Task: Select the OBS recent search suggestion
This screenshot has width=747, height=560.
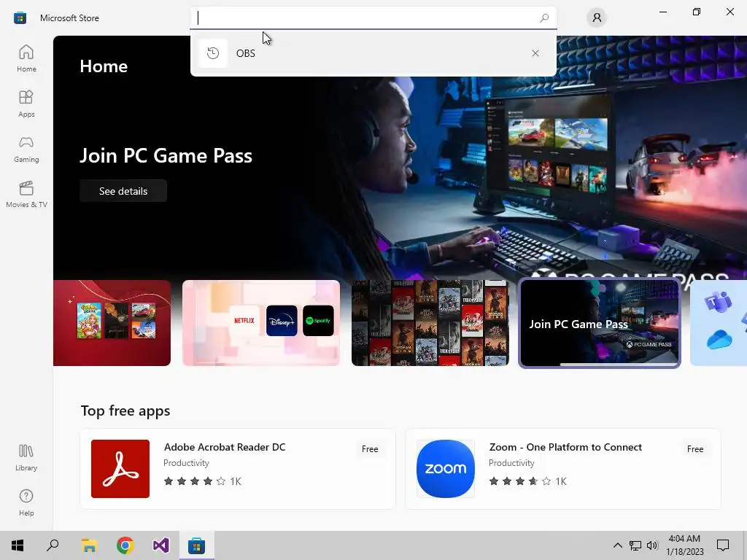Action: [x=373, y=53]
